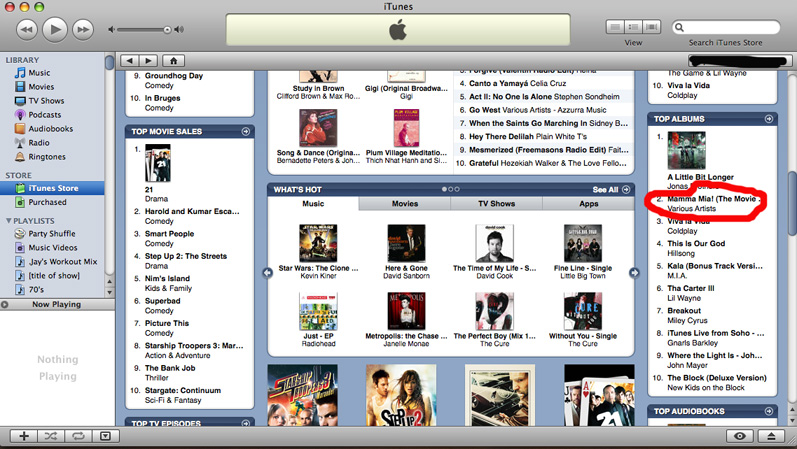Open the TV Shows library
Image resolution: width=797 pixels, height=449 pixels.
tap(46, 101)
